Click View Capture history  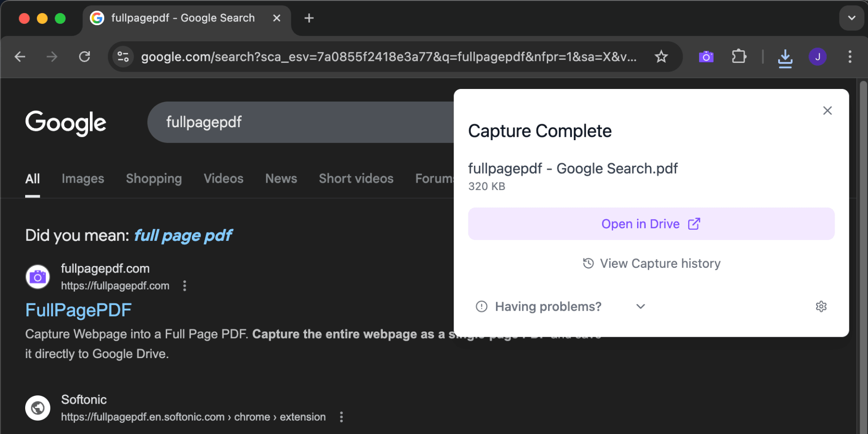[651, 263]
